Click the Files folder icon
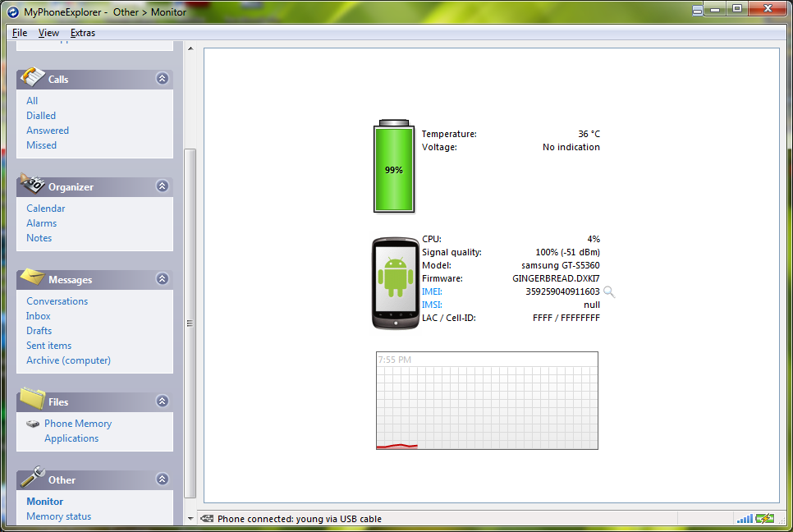 [32, 398]
